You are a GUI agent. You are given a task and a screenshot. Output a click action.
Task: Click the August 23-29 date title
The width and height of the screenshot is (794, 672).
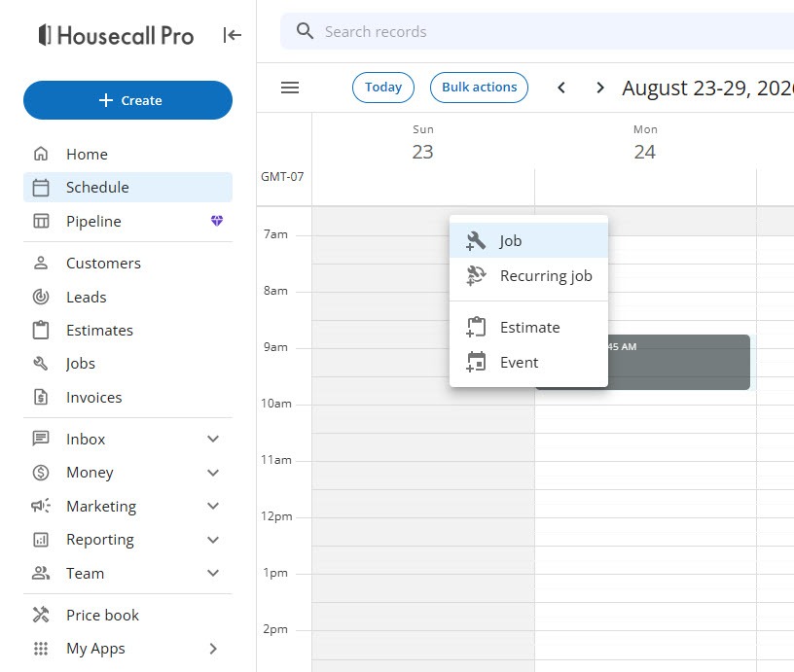(708, 88)
